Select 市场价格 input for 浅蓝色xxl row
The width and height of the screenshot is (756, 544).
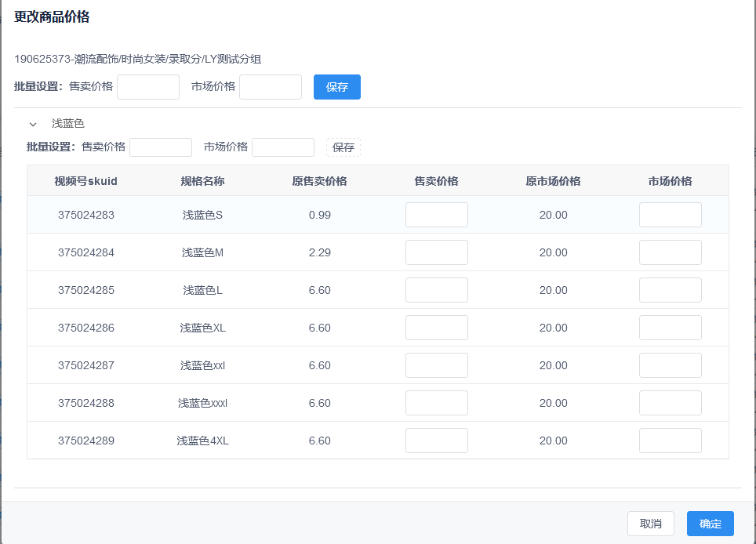pos(670,365)
